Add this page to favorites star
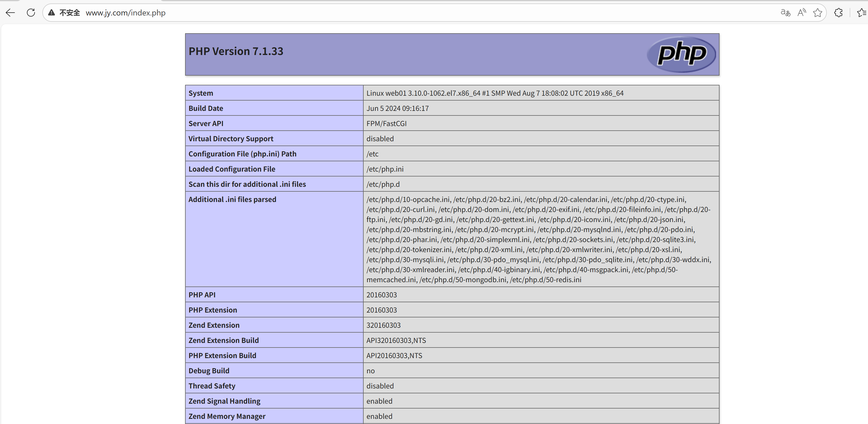The image size is (868, 424). click(817, 13)
